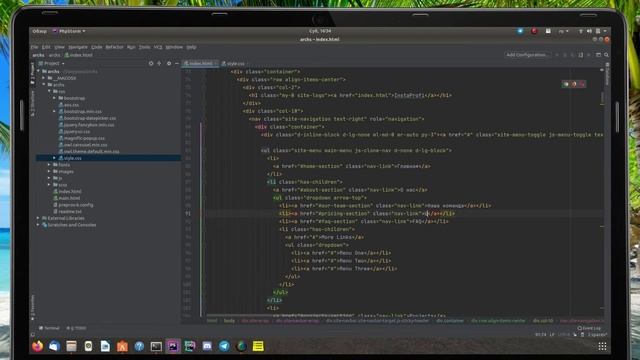Open Terminal app in the dock
The width and height of the screenshot is (640, 360).
pyautogui.click(x=156, y=346)
